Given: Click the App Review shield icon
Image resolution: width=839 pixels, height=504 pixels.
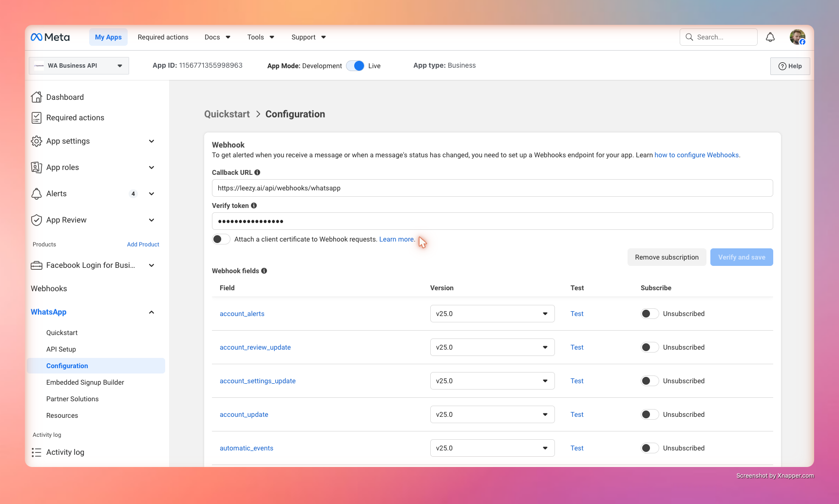Looking at the screenshot, I should pos(37,220).
